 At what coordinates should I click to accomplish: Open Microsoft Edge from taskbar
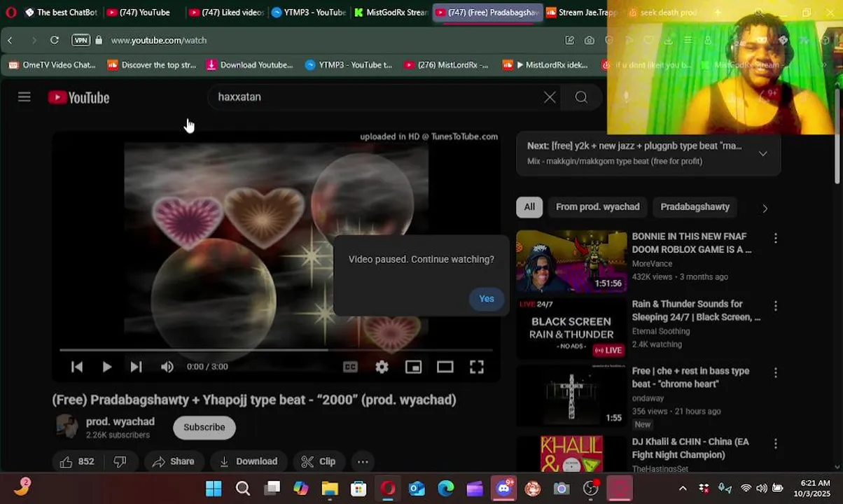pos(446,489)
